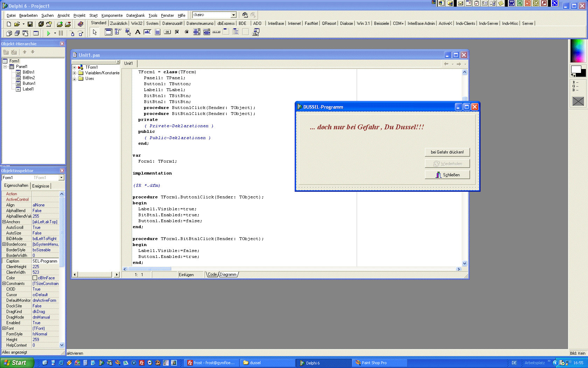Click the Wiederholen button in DUSSEL form
The height and width of the screenshot is (368, 588).
447,164
